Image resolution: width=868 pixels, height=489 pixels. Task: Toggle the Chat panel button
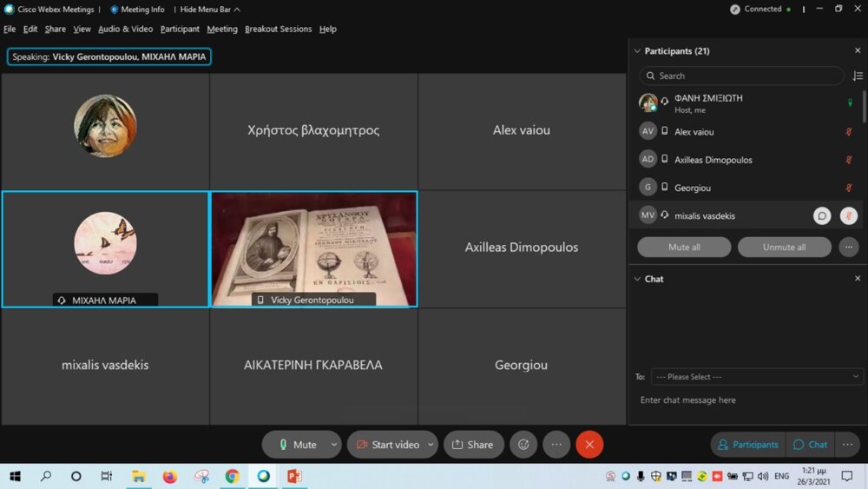[810, 444]
